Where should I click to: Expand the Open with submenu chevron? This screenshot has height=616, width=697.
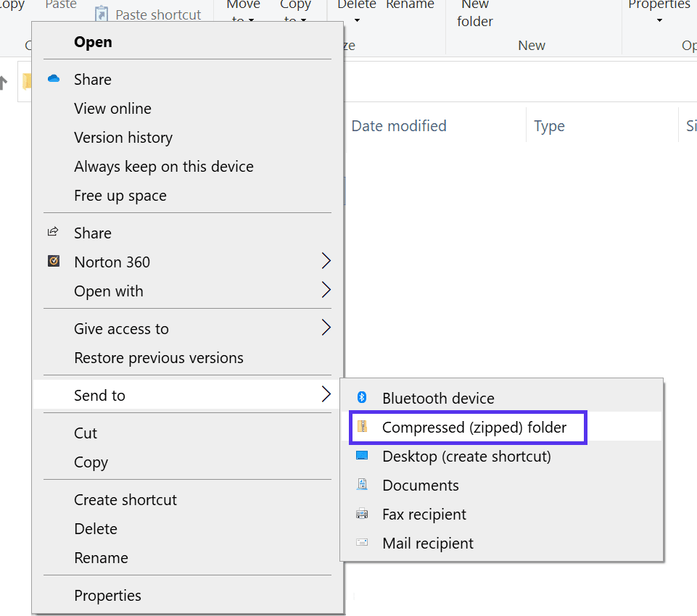click(x=326, y=291)
